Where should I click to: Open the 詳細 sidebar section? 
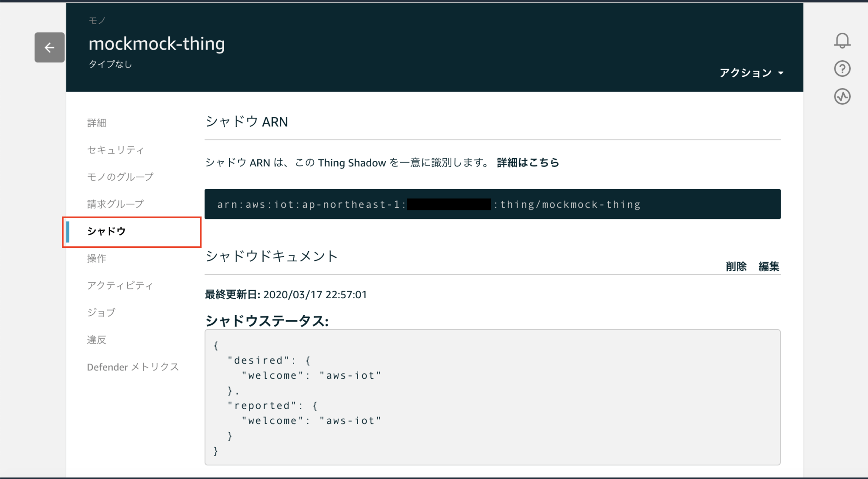(97, 123)
